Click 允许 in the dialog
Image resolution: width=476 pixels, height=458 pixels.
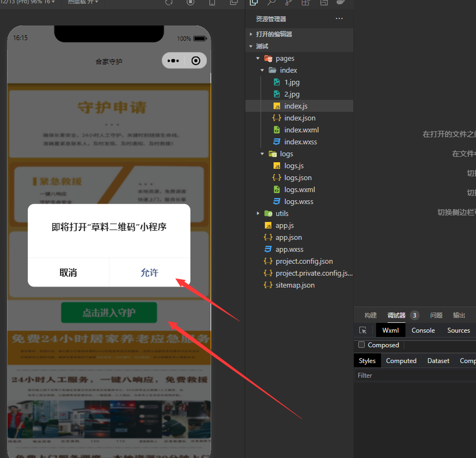point(149,273)
